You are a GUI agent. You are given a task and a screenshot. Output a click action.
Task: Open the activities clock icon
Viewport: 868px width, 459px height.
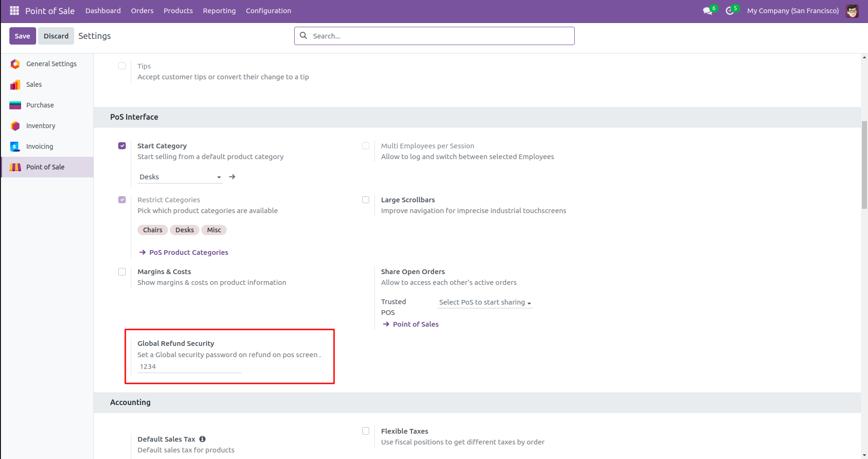point(730,11)
